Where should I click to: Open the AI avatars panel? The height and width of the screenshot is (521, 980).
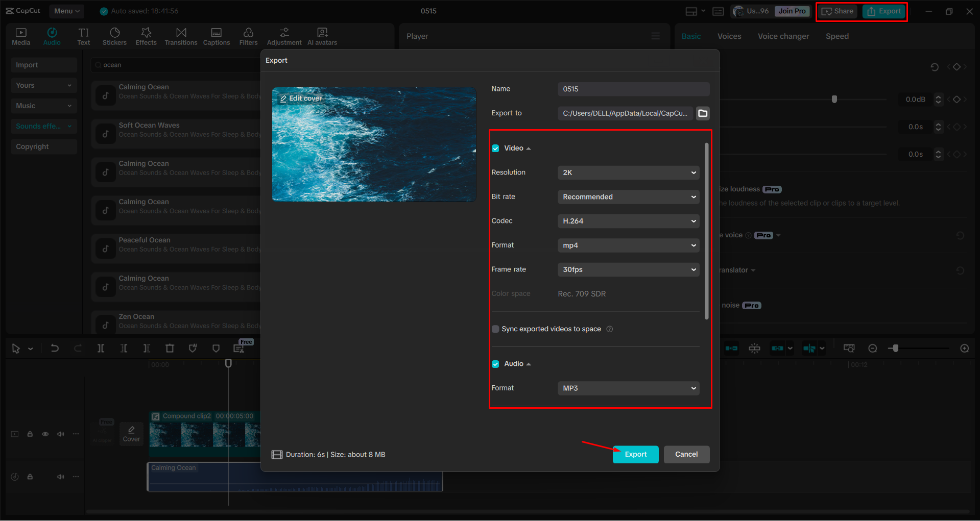(x=322, y=36)
